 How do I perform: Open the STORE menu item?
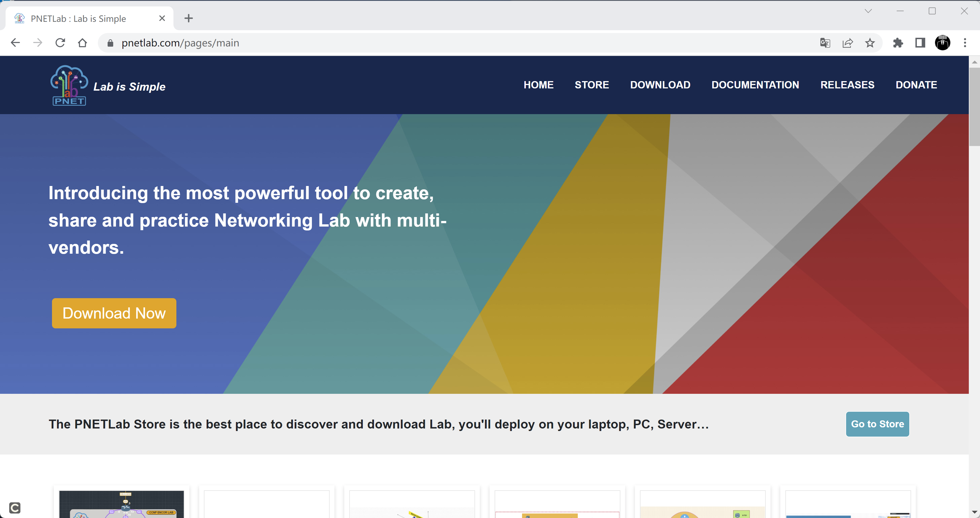591,85
